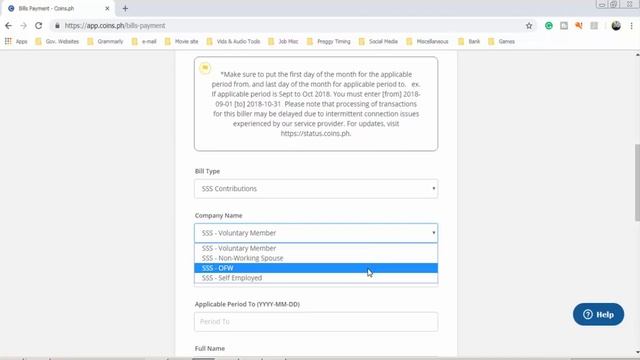The height and width of the screenshot is (360, 640).
Task: Open the Gov. Websites bookmark folder
Action: [x=57, y=41]
